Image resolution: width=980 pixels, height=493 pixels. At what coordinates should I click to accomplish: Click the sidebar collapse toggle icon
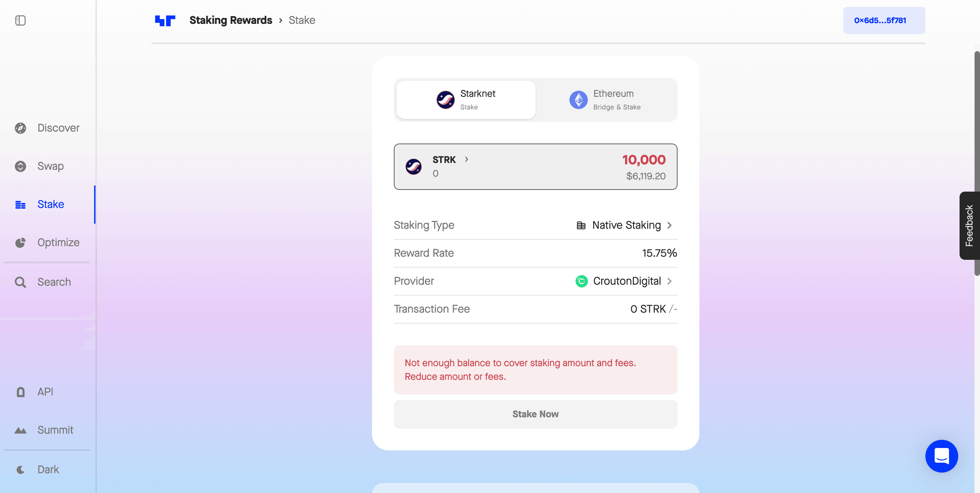click(x=20, y=19)
